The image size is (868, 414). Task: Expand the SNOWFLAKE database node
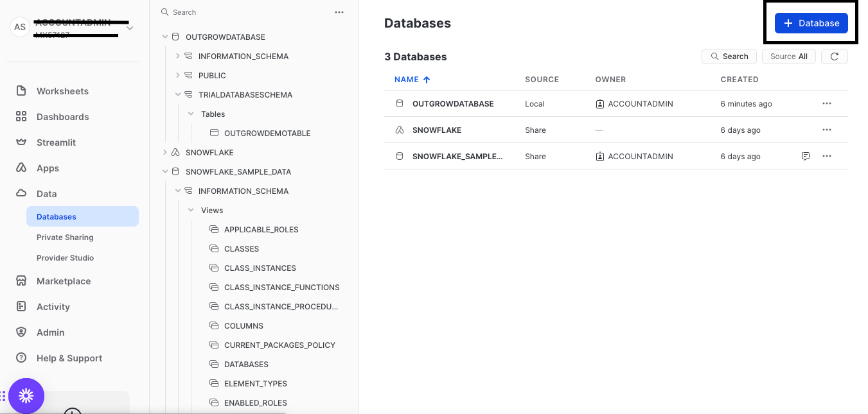pos(165,153)
